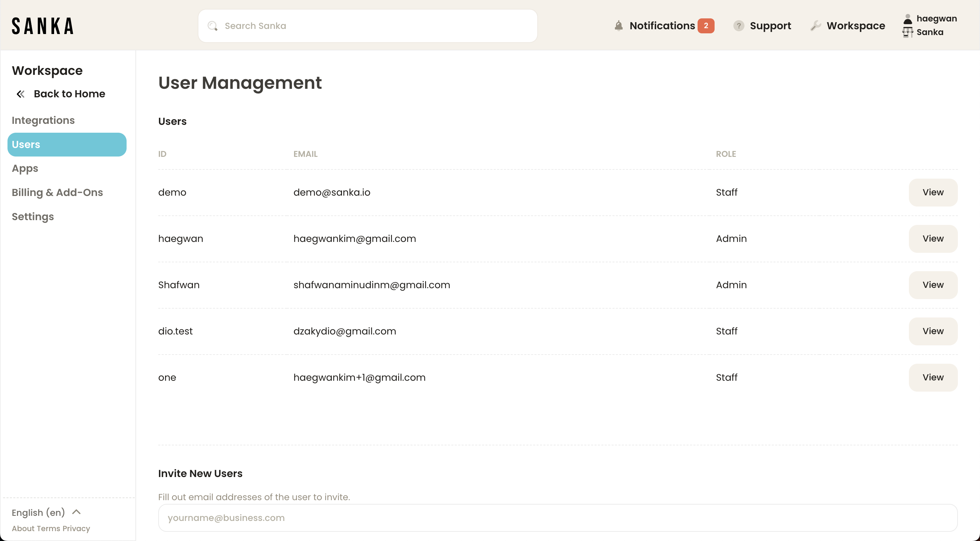Viewport: 980px width, 541px height.
Task: Select the Users sidebar menu item
Action: point(67,145)
